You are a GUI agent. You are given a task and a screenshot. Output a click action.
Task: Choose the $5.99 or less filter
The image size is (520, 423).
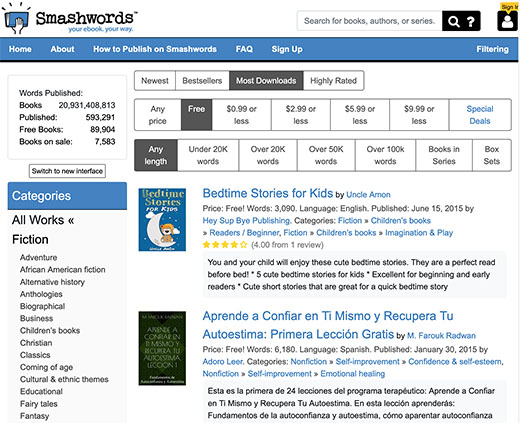tap(360, 115)
